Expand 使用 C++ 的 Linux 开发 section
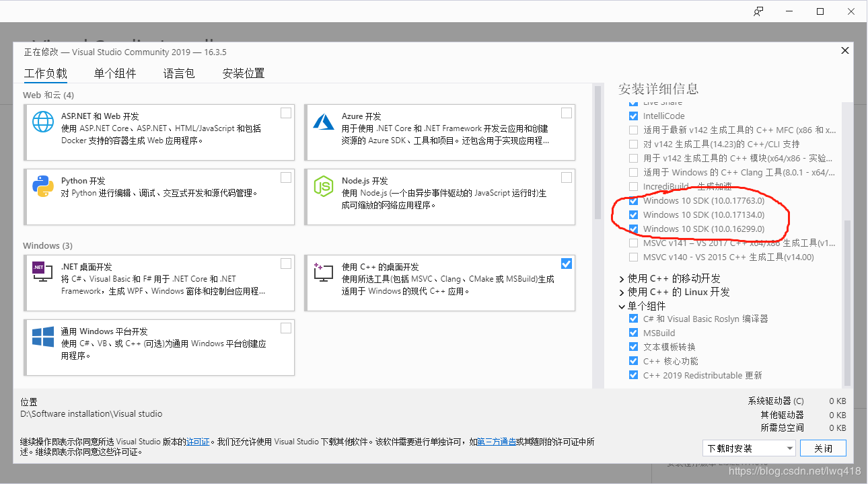The image size is (868, 484). (x=622, y=291)
